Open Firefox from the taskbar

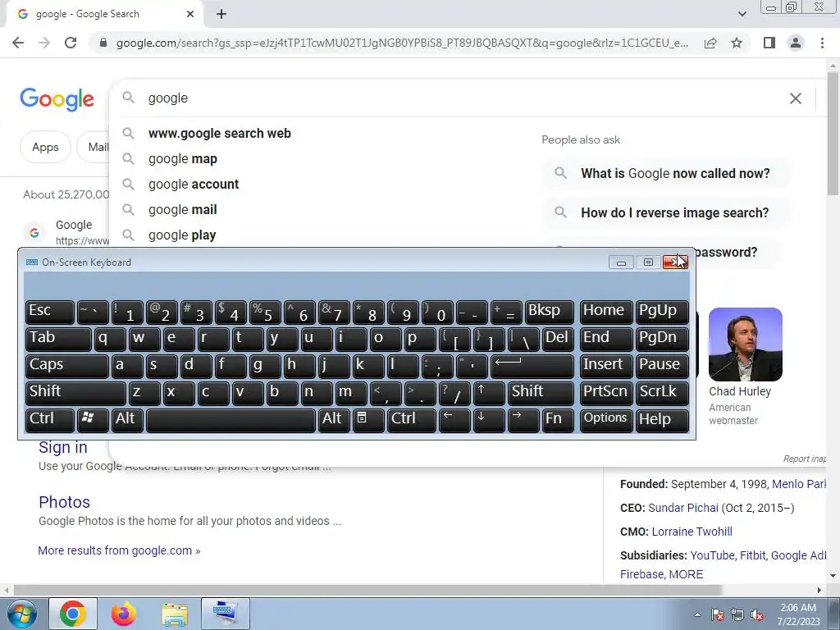(x=124, y=614)
